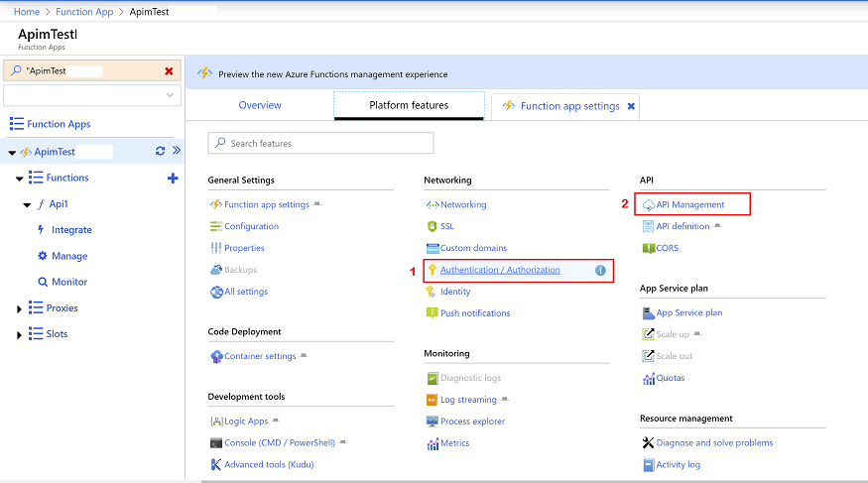The image size is (868, 483).
Task: Click the Scale out icon
Action: click(648, 356)
